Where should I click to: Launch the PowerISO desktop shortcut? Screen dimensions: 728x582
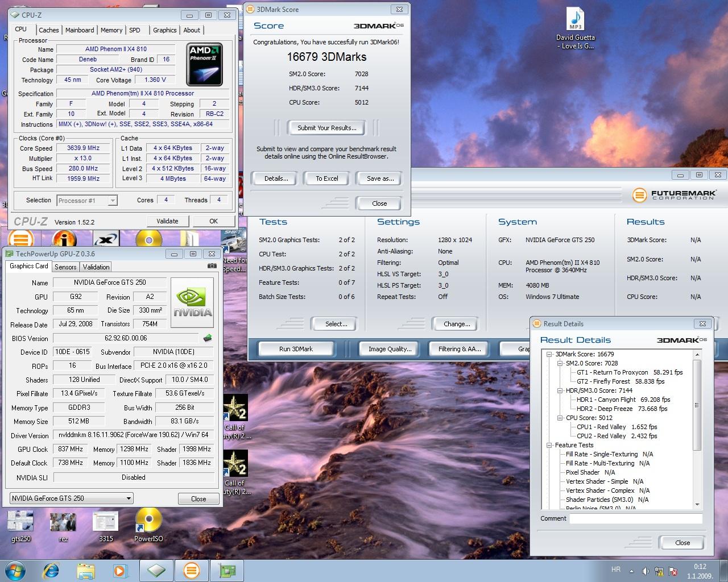148,525
